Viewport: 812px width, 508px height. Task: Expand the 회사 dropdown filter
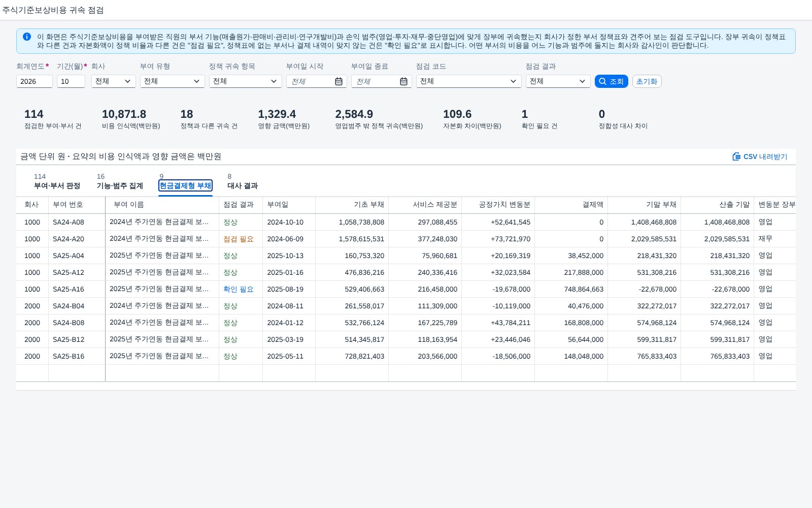click(114, 81)
